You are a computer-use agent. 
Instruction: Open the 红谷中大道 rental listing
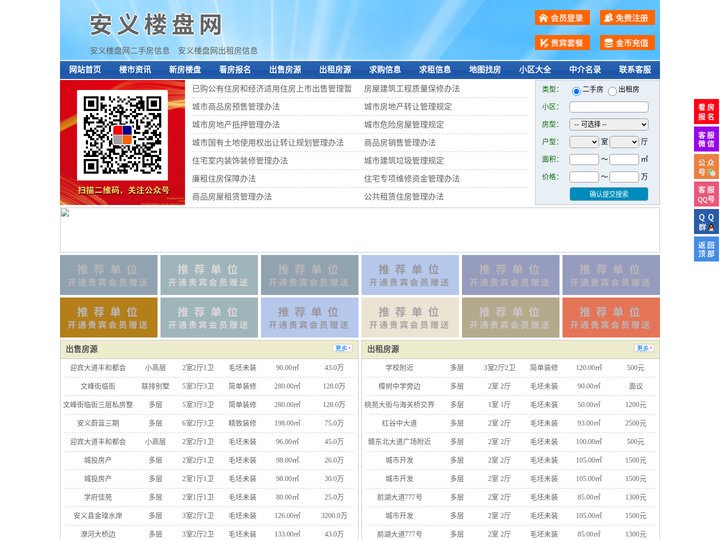(399, 423)
